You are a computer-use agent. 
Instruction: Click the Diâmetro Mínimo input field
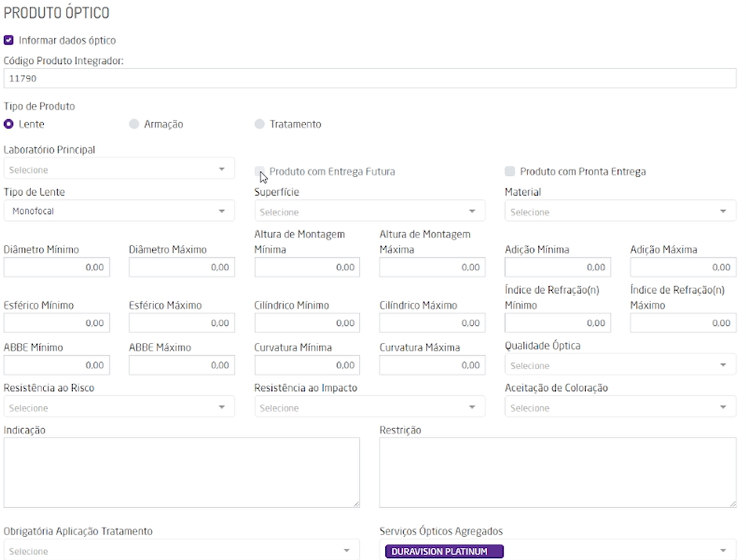[57, 267]
